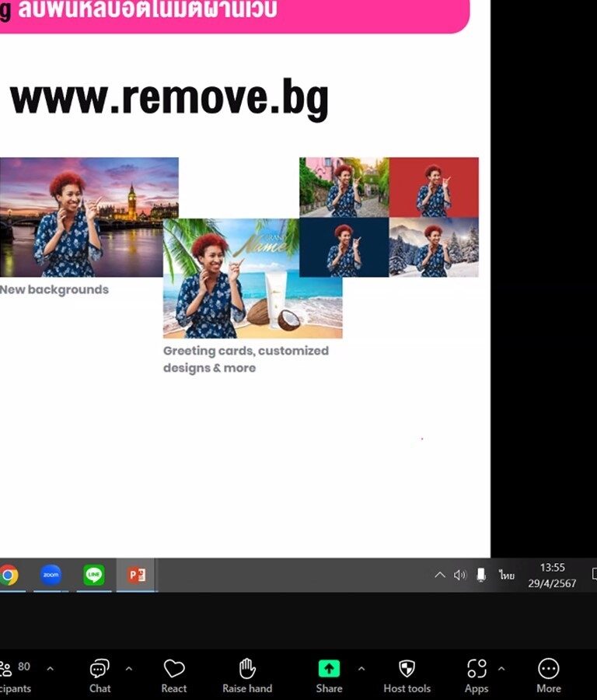Open the Zoom Chat panel
Screen dimensions: 597x700
[100, 677]
